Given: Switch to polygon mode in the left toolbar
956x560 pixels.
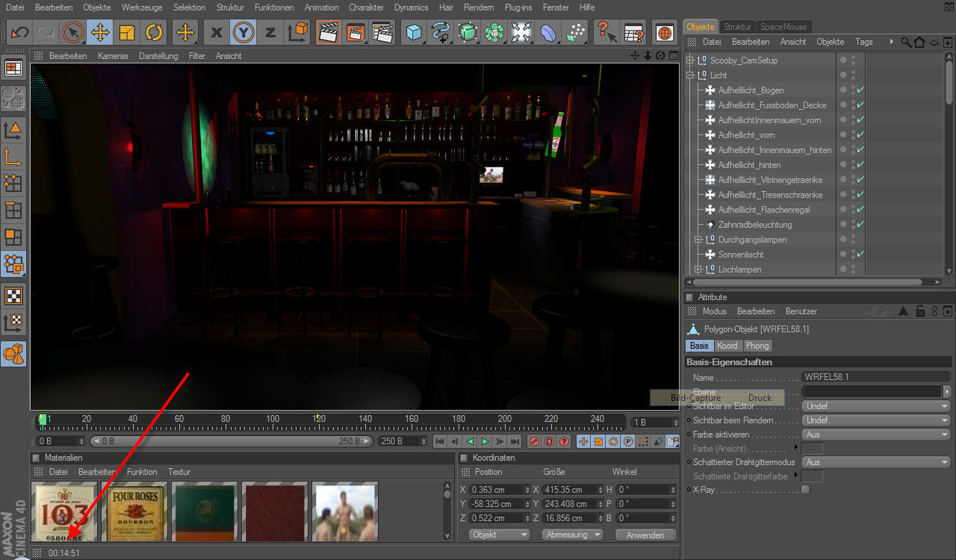Looking at the screenshot, I should [x=13, y=237].
